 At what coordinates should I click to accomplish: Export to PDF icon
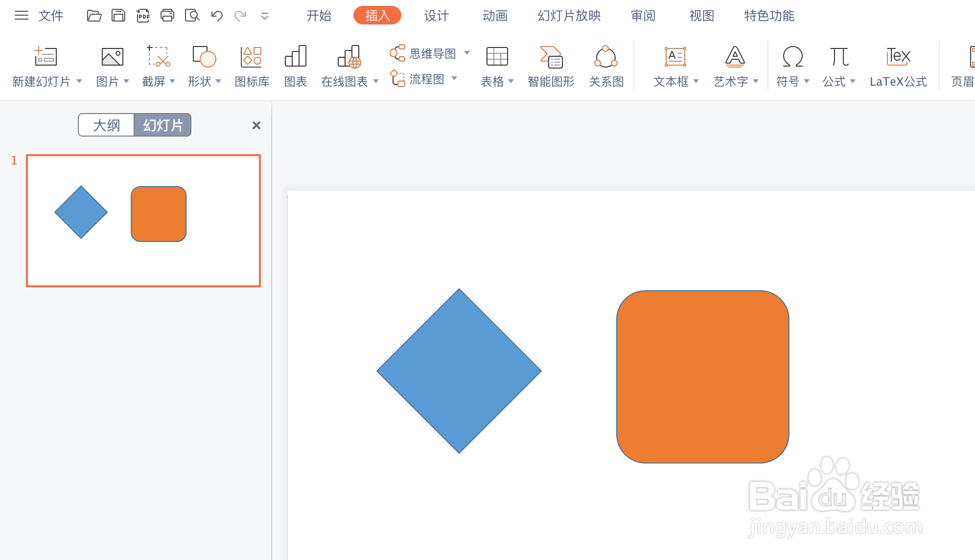pos(143,16)
